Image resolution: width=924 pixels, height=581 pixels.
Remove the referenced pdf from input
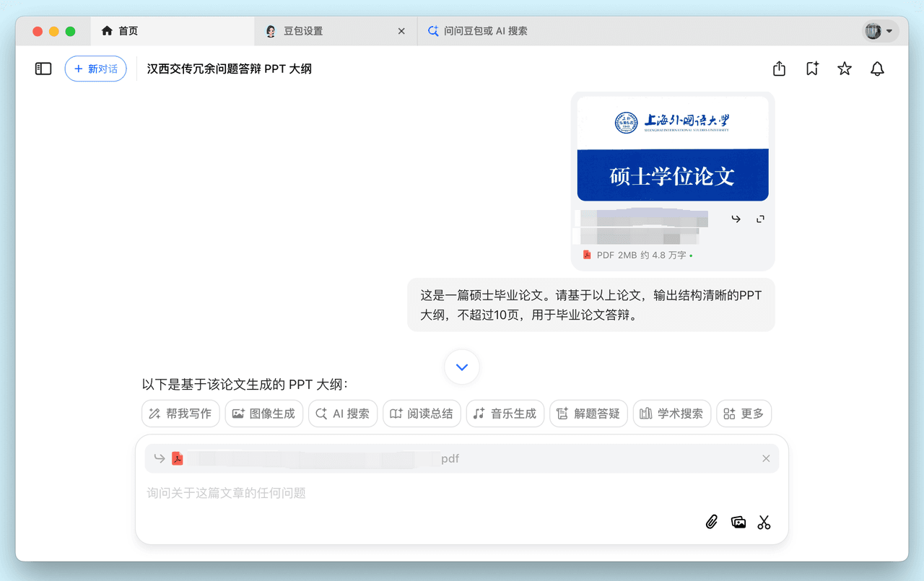coord(766,458)
